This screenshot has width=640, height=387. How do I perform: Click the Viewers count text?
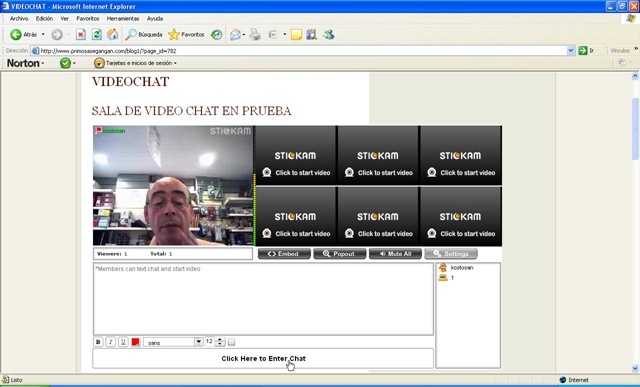click(112, 254)
